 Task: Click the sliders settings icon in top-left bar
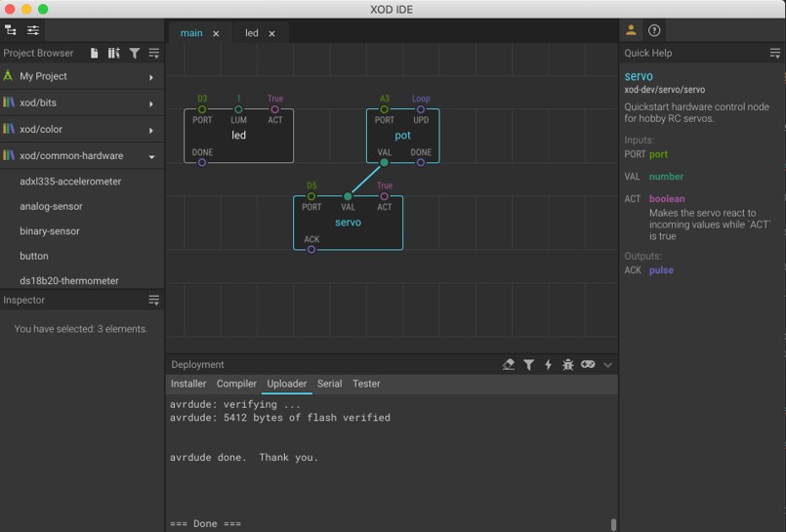33,30
